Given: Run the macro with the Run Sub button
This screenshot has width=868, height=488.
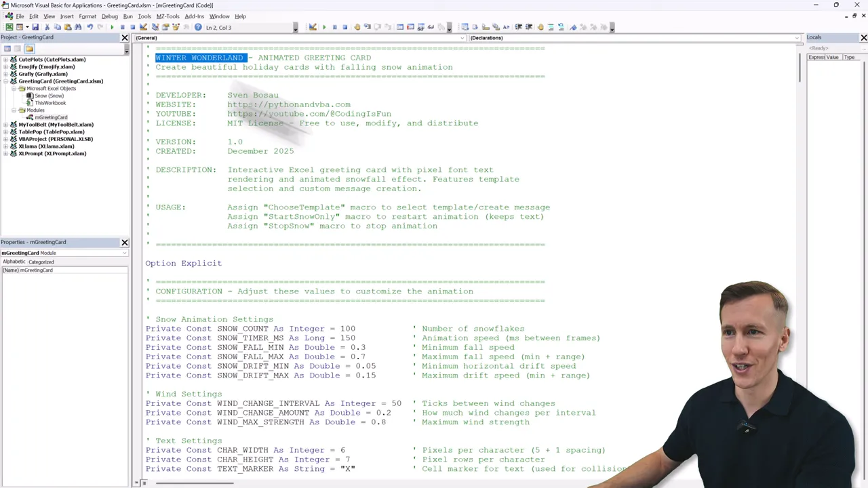Looking at the screenshot, I should pyautogui.click(x=112, y=27).
